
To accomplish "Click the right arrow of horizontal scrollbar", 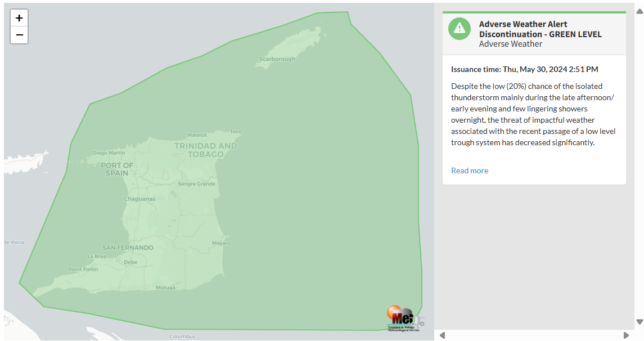I will pyautogui.click(x=626, y=335).
